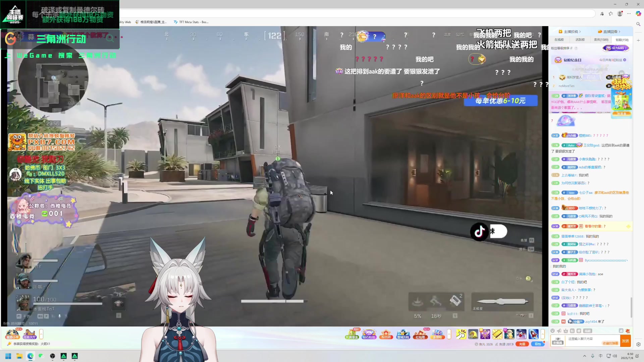Open 粉丝团 fan club icon
Image resolution: width=644 pixels, height=362 pixels.
(x=386, y=334)
